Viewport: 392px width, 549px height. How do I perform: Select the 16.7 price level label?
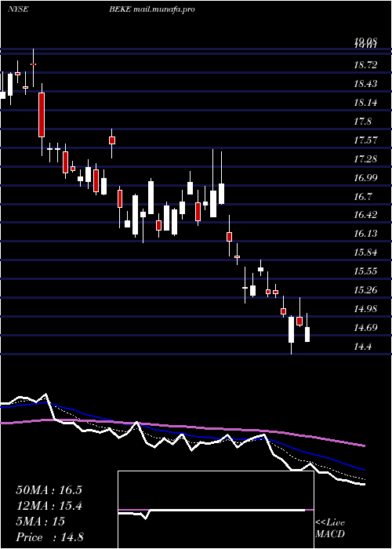coord(363,196)
